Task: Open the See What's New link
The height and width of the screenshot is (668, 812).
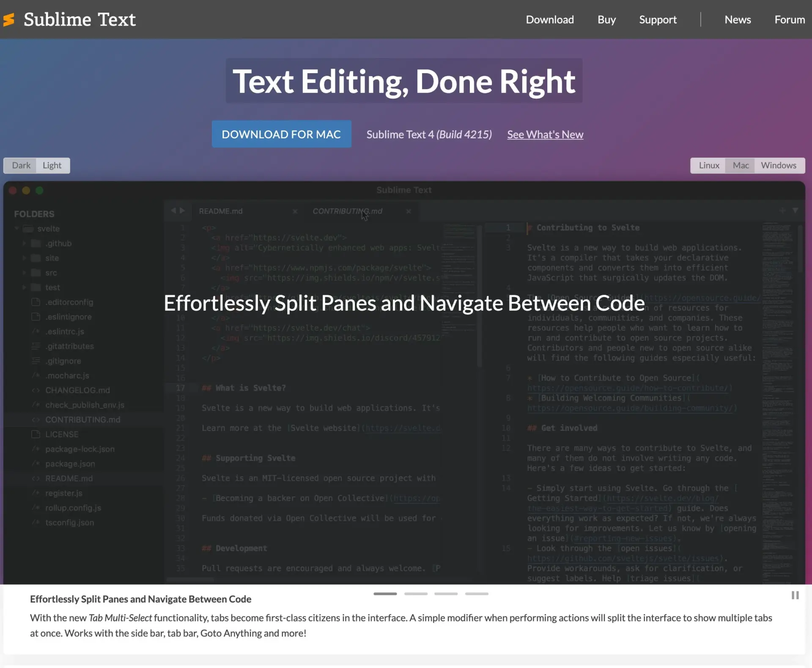Action: point(545,134)
